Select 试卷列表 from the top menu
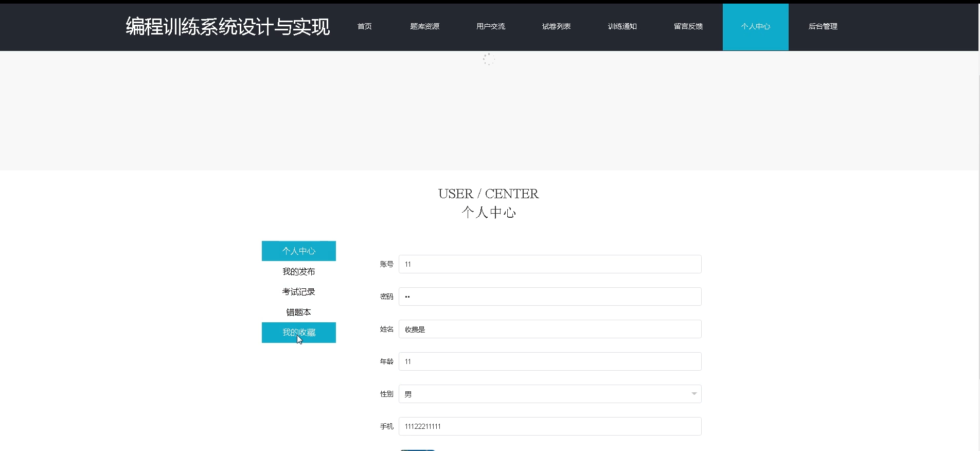 pyautogui.click(x=556, y=26)
